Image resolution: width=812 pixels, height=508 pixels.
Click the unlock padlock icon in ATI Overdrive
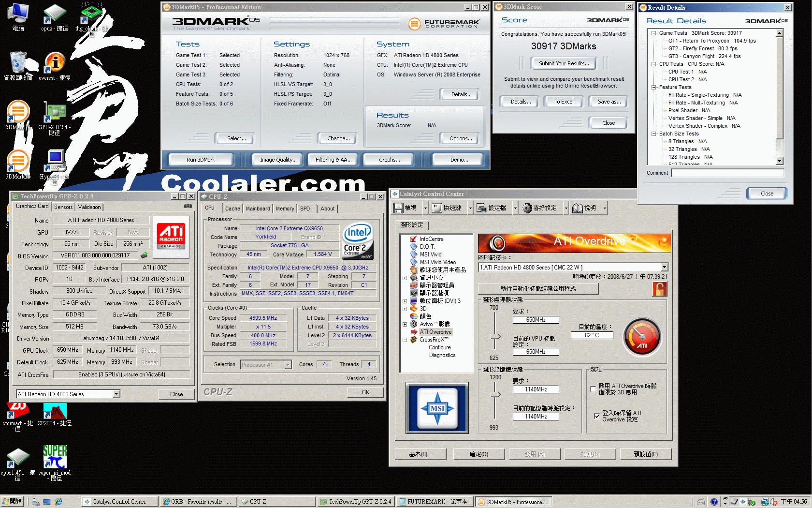pyautogui.click(x=659, y=289)
